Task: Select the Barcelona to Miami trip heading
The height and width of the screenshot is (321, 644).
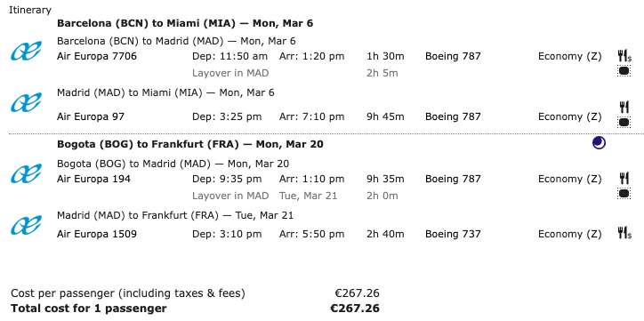Action: [x=185, y=23]
